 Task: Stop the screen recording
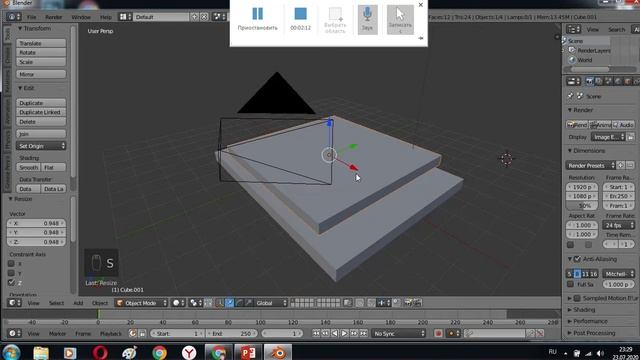[x=300, y=19]
